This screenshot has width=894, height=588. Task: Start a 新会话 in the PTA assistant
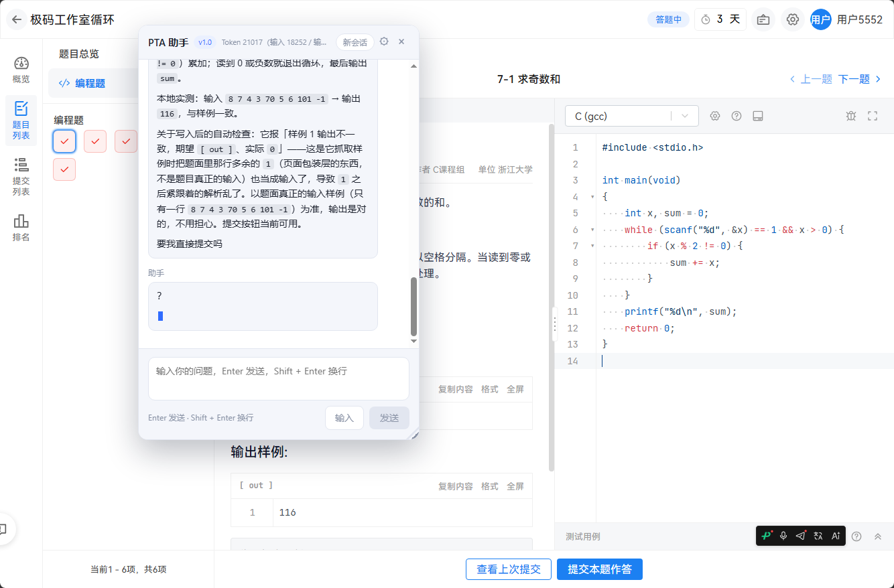pos(355,42)
